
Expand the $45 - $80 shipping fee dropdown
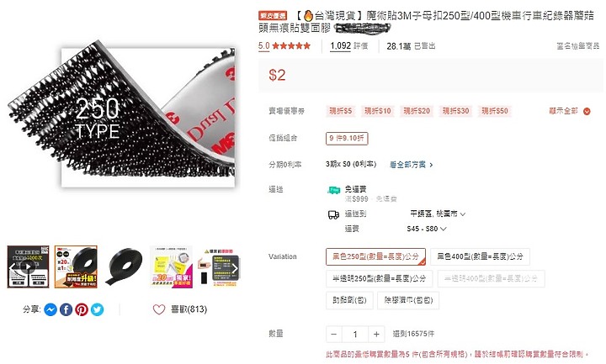click(x=427, y=229)
